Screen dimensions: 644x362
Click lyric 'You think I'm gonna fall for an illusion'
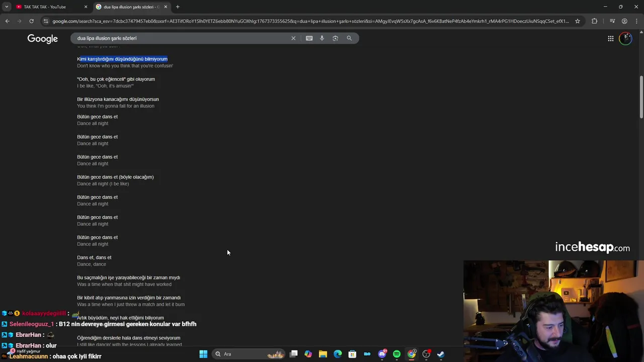[x=116, y=106]
